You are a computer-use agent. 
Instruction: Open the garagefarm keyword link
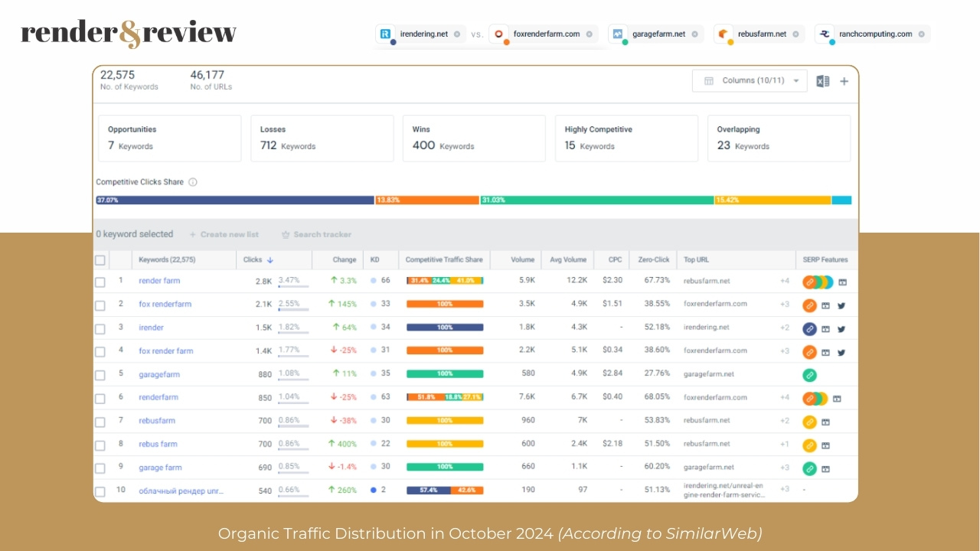click(x=160, y=375)
